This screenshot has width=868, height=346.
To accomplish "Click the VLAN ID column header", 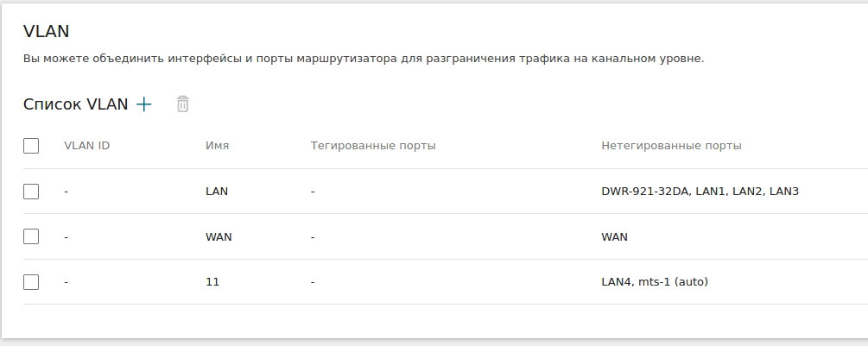I will (86, 146).
